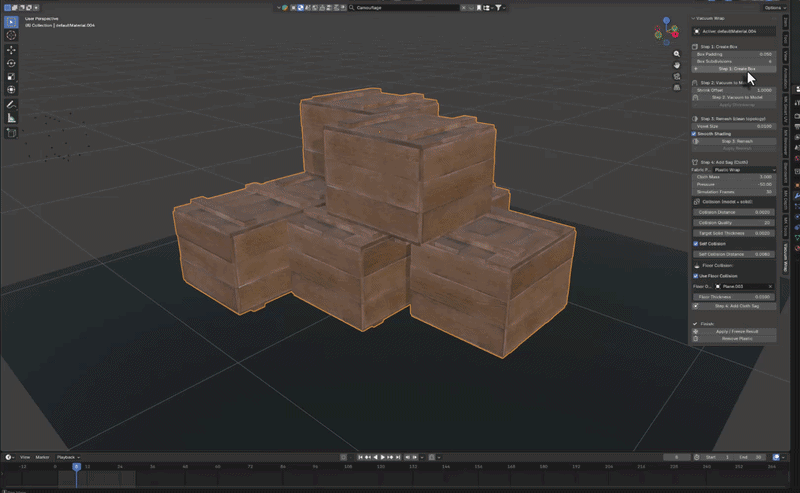Open the Marker menu in timeline

(42, 457)
